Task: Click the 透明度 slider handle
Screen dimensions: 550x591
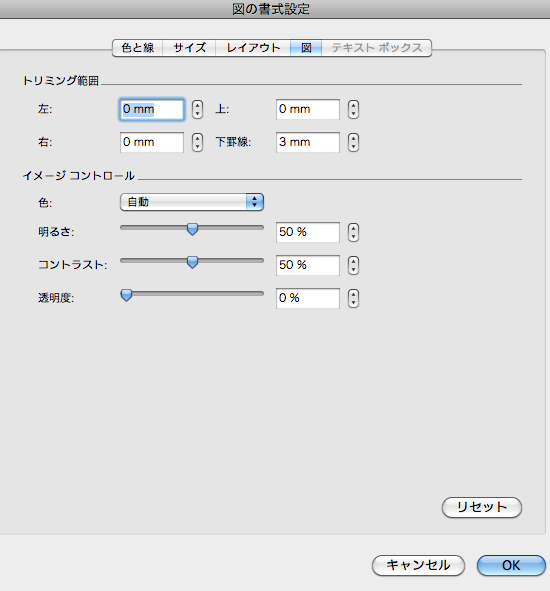Action: coord(126,295)
